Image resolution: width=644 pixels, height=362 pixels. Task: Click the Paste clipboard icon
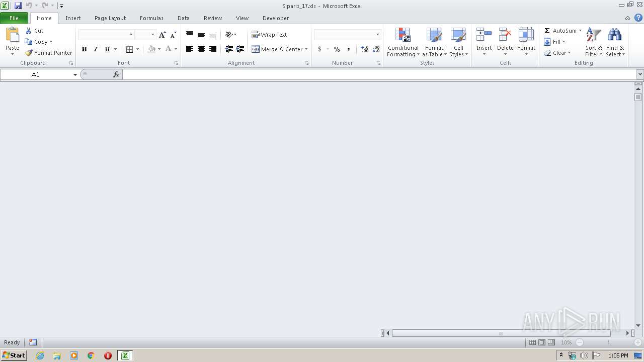pyautogui.click(x=12, y=35)
